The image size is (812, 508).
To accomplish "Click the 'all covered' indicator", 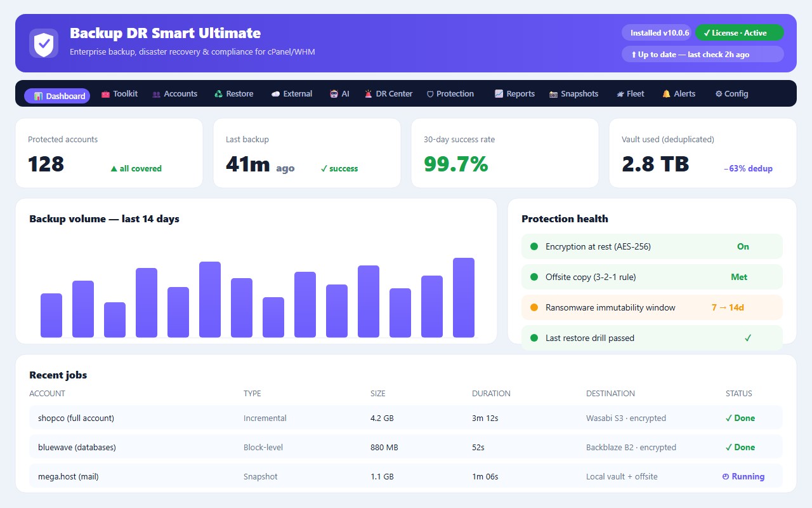I will (136, 168).
